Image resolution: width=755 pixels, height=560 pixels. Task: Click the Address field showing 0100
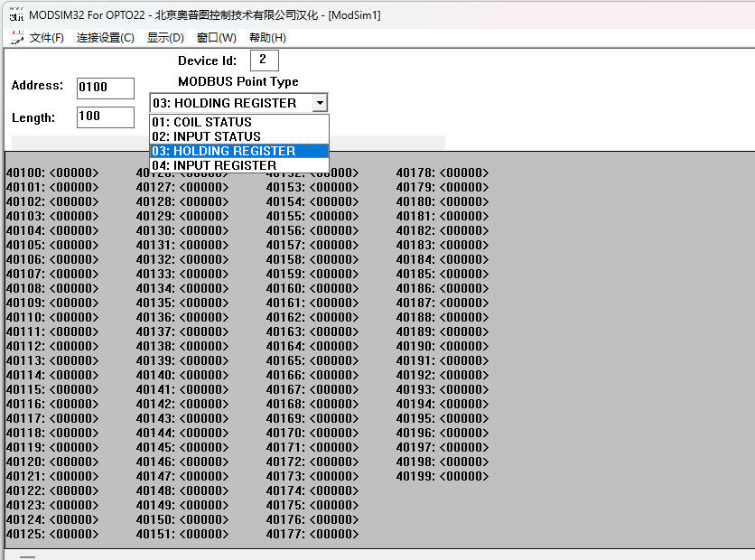tap(105, 88)
